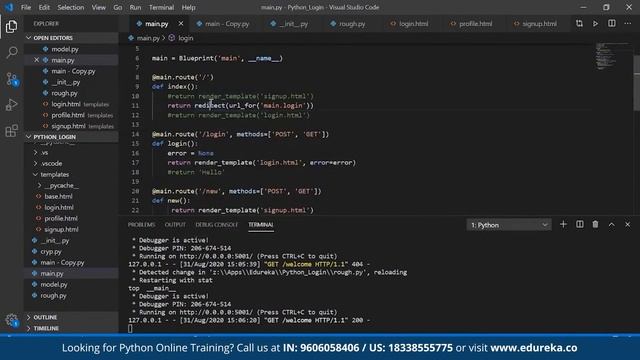Close the main.py editor tab
Screen dimensions: 640x360
click(181, 24)
